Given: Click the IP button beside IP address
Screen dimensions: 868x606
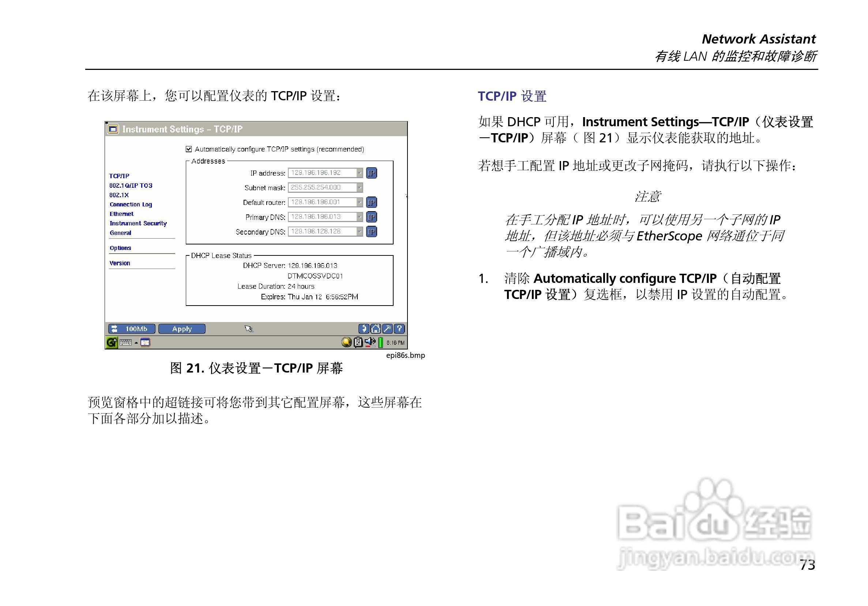Looking at the screenshot, I should (x=371, y=173).
